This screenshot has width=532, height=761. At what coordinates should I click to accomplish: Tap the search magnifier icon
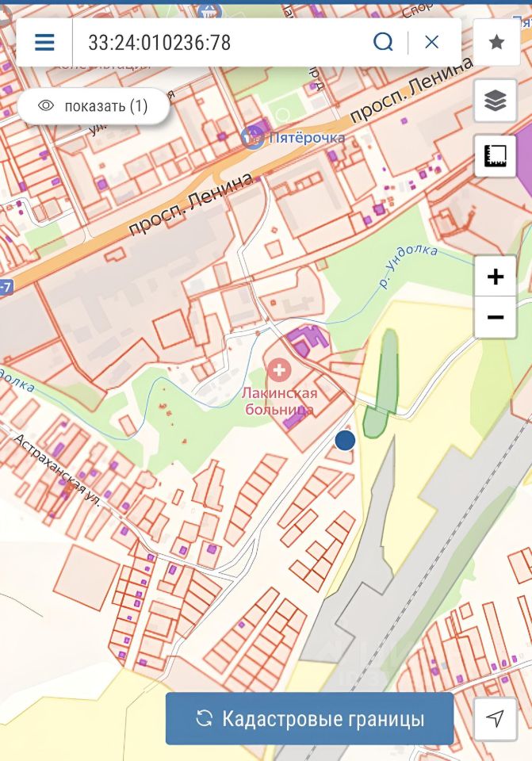click(383, 42)
